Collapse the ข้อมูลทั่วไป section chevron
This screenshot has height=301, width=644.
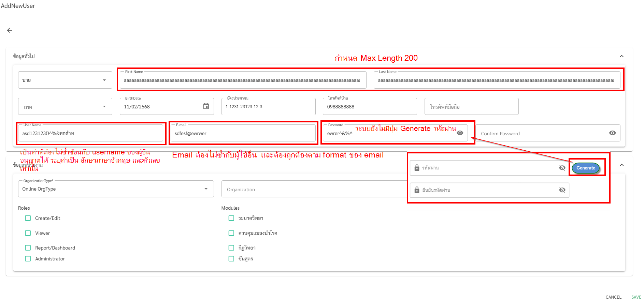pos(621,56)
